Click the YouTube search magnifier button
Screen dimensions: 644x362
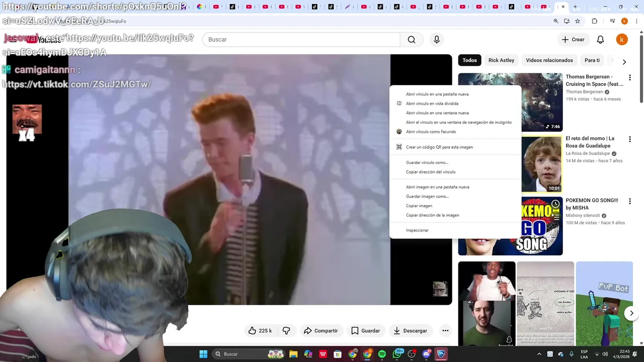412,40
